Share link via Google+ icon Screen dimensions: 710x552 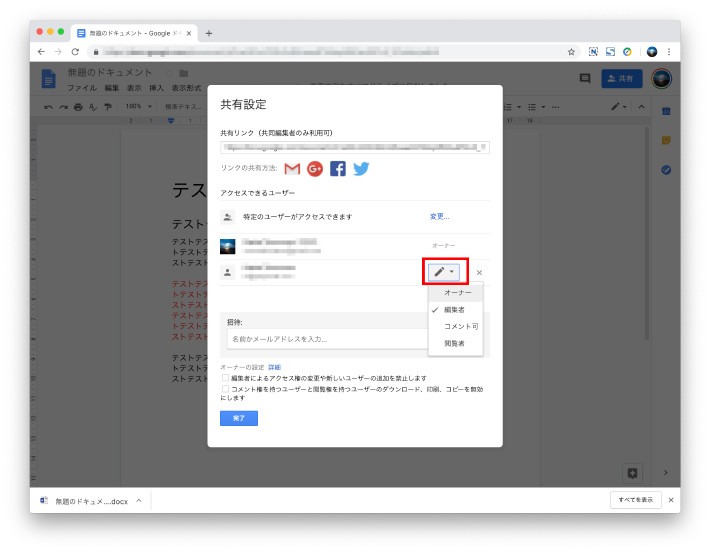315,169
